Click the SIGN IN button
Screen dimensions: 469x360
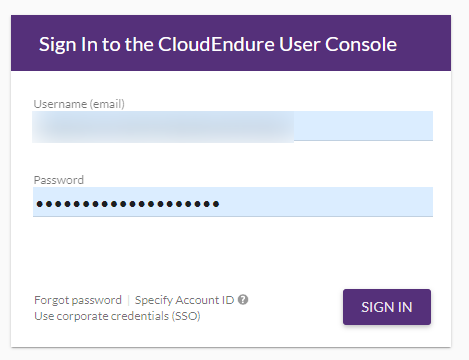point(387,307)
